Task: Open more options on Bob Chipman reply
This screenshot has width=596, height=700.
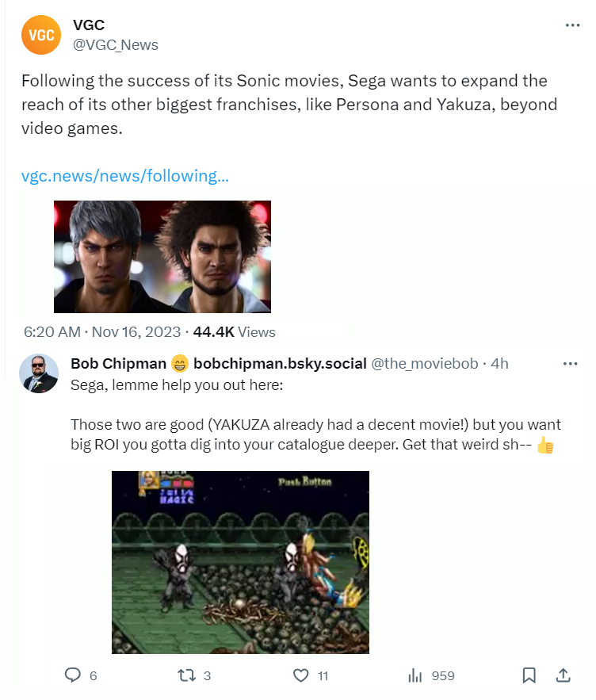Action: (x=570, y=364)
